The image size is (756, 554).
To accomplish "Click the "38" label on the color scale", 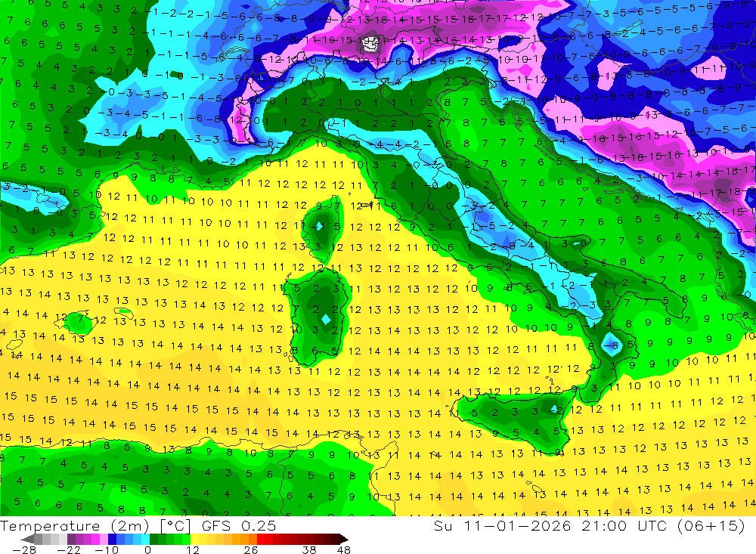I will tap(309, 549).
